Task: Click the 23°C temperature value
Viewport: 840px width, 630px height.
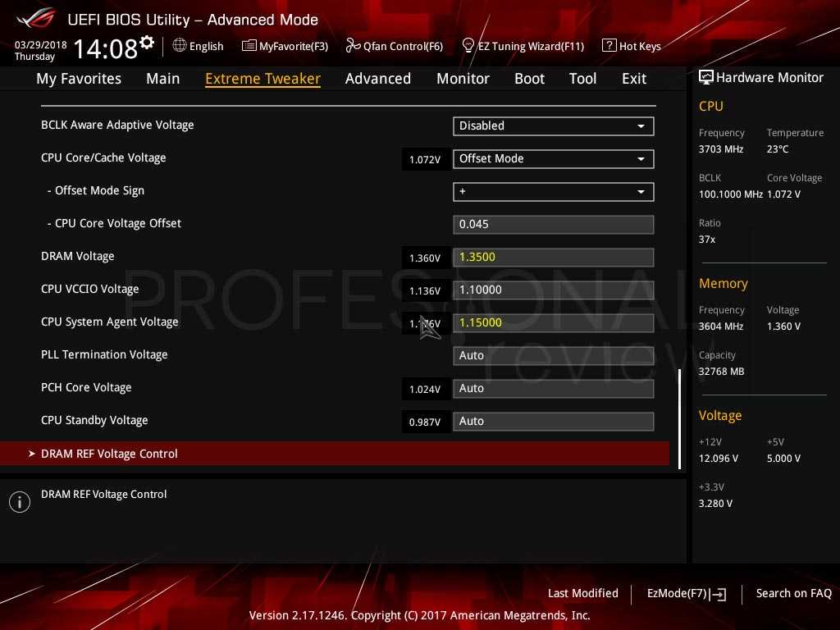Action: tap(778, 149)
